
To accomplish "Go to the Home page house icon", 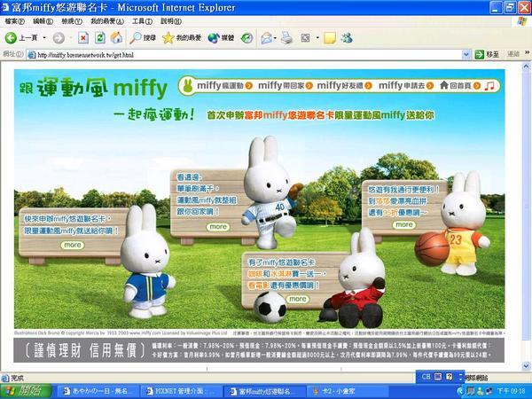I will [x=116, y=37].
